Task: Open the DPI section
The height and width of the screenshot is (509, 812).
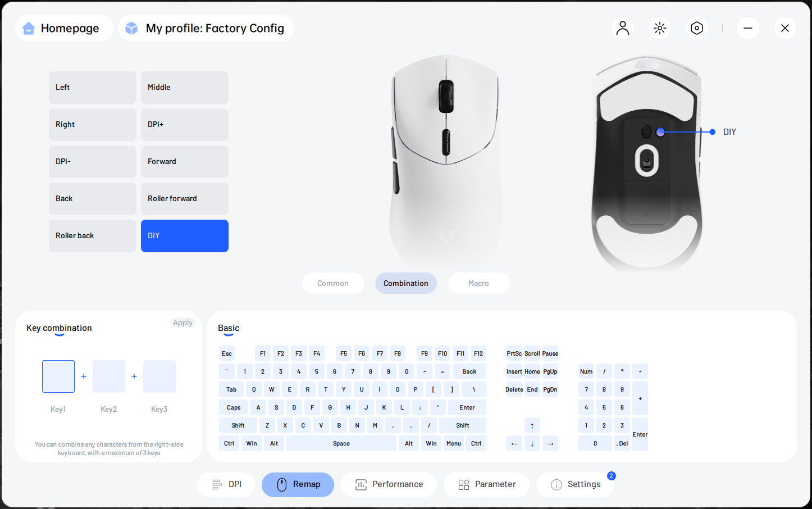Action: click(226, 484)
